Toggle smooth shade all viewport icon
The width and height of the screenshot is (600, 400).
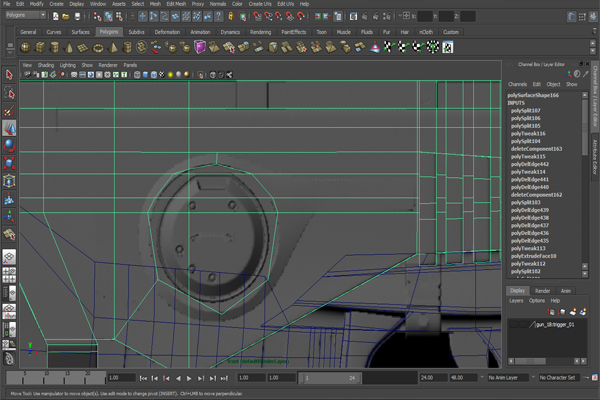click(x=145, y=75)
